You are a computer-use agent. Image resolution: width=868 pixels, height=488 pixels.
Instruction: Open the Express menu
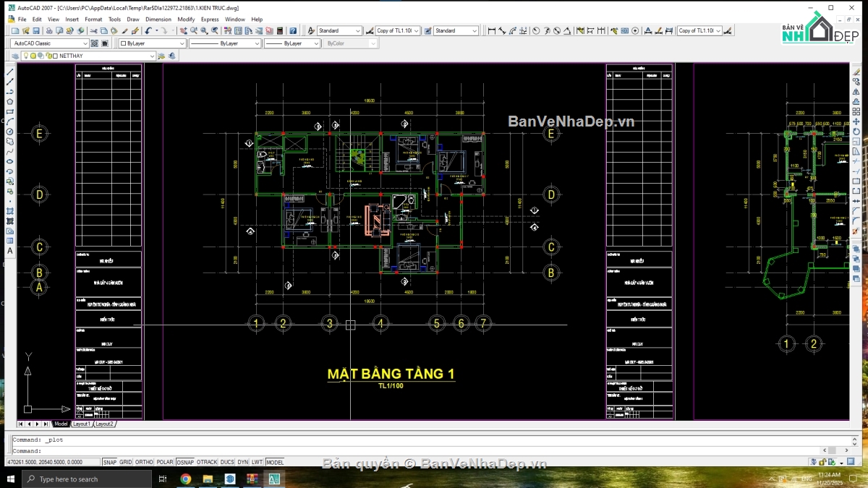(x=210, y=20)
